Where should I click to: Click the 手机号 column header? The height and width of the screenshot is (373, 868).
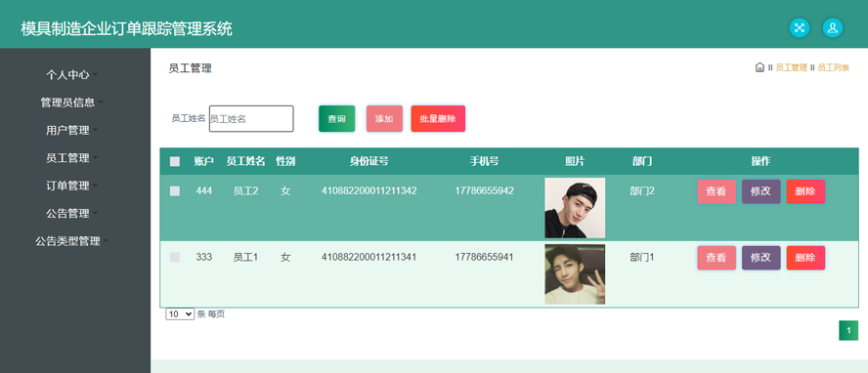[485, 161]
